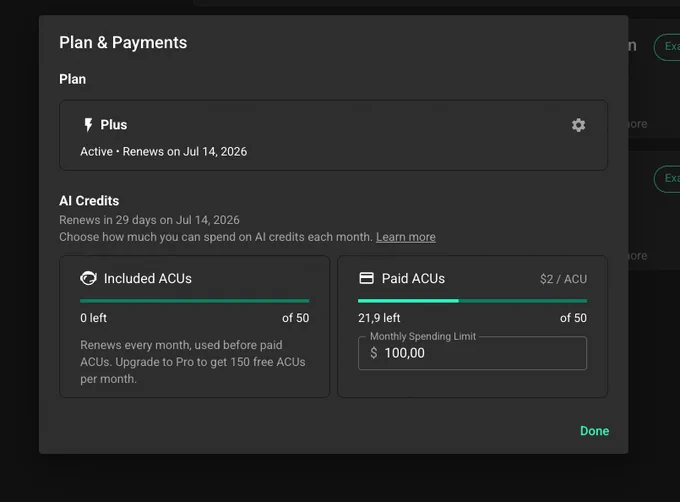Focus the Monthly Spending Limit input field
The width and height of the screenshot is (680, 502).
(472, 353)
